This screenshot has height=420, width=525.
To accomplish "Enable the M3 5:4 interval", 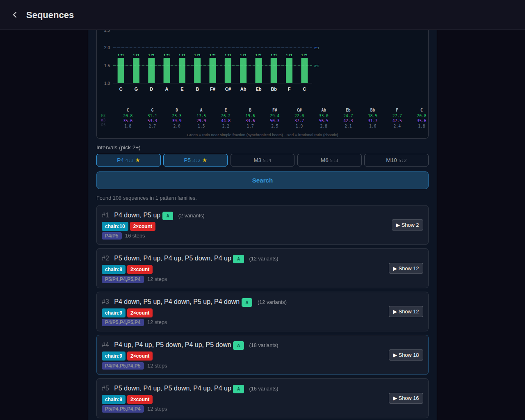I will pos(262,160).
